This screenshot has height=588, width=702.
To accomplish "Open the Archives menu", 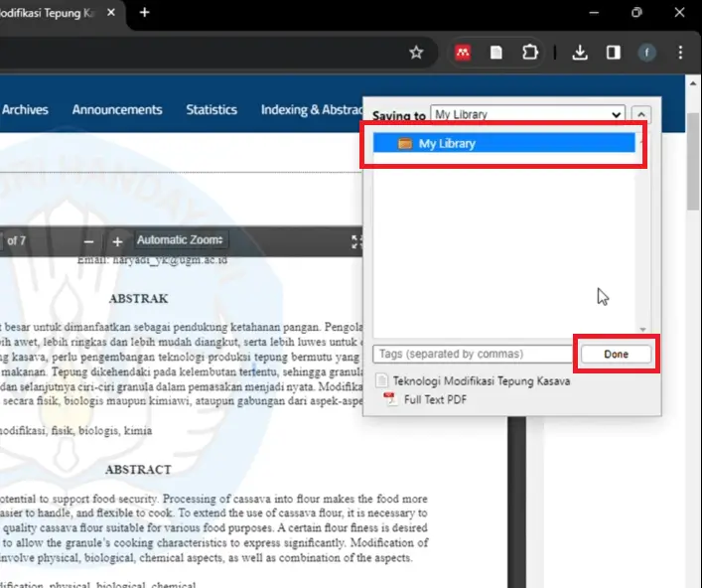I will [x=25, y=109].
